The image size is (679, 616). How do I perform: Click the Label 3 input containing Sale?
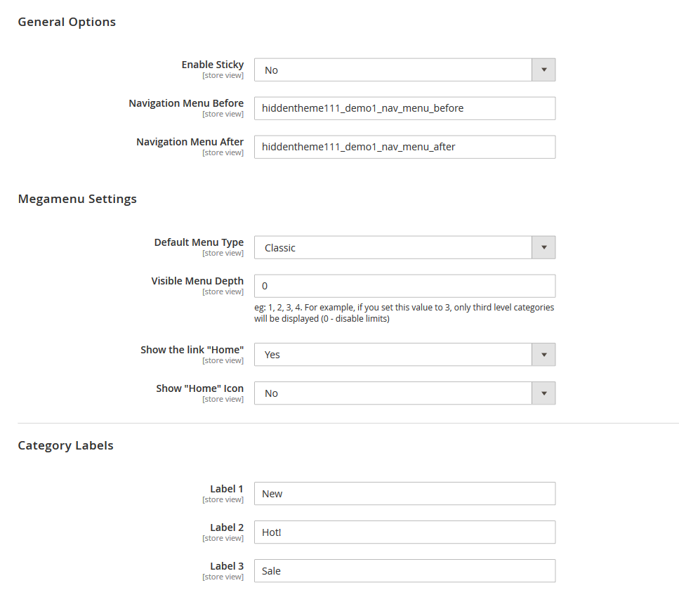point(404,571)
